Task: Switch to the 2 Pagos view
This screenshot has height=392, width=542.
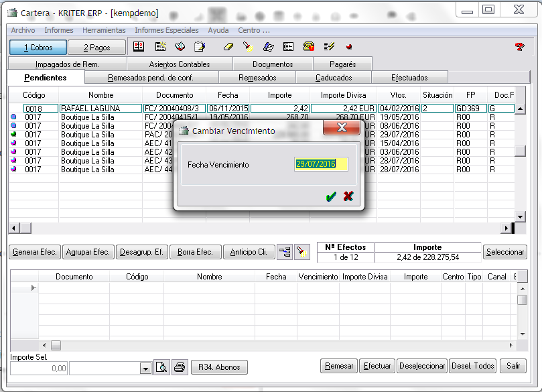Action: pos(96,48)
